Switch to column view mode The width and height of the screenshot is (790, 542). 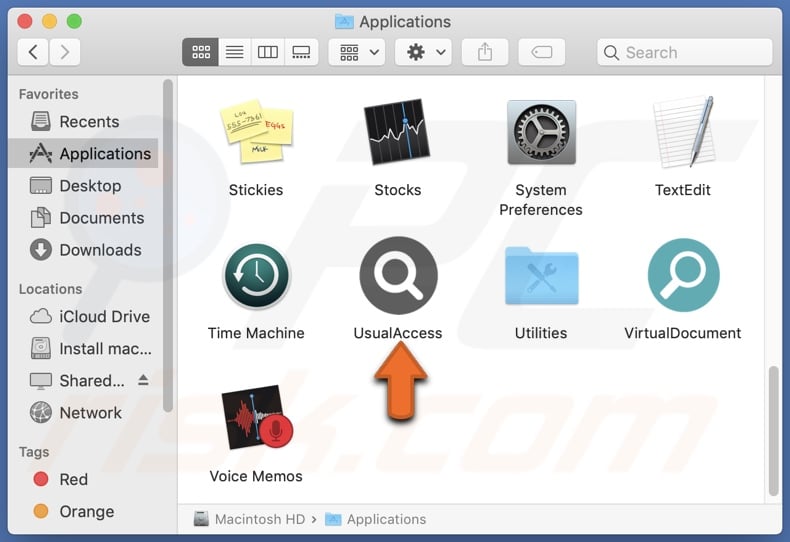coord(267,52)
